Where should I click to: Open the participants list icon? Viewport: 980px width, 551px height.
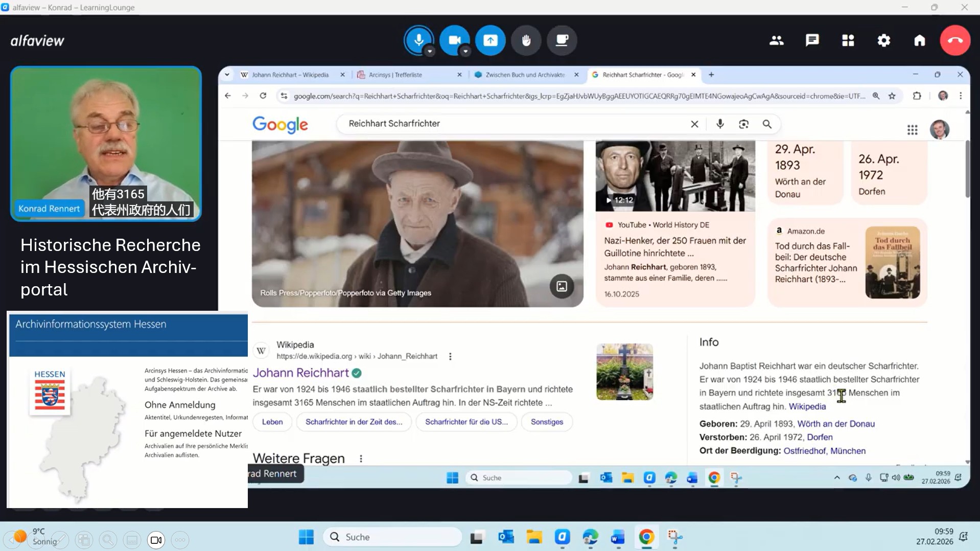point(776,40)
